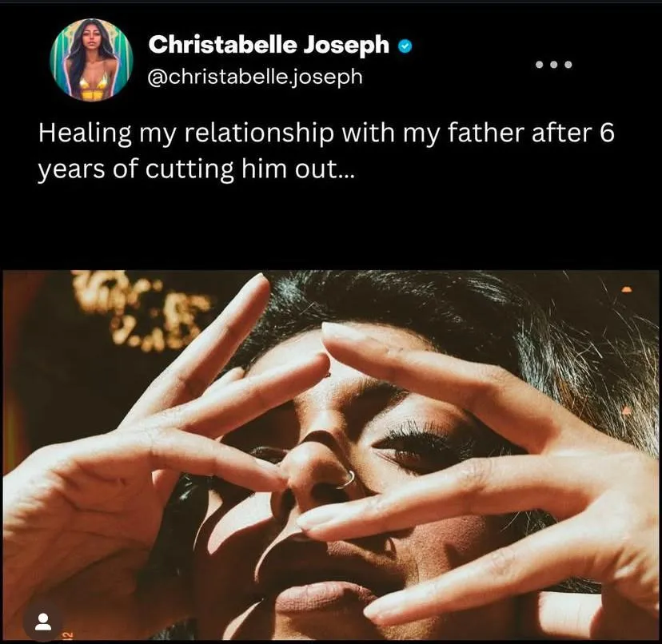
Task: Click the golden bokeh lights in photo corner
Action: coord(139,310)
